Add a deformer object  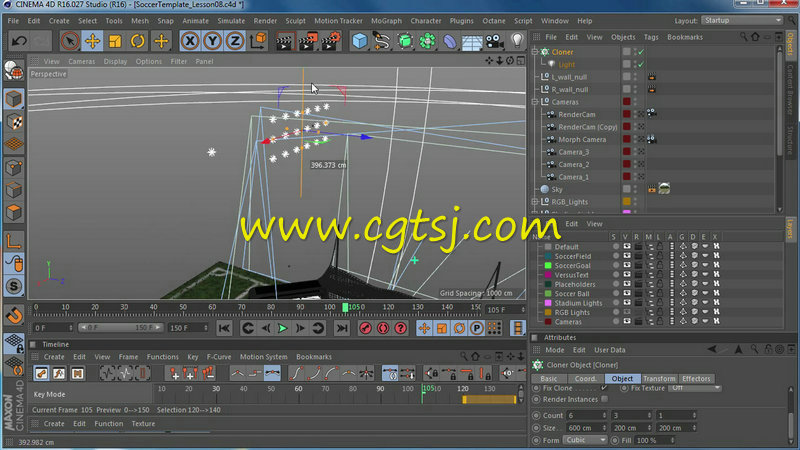coord(449,41)
